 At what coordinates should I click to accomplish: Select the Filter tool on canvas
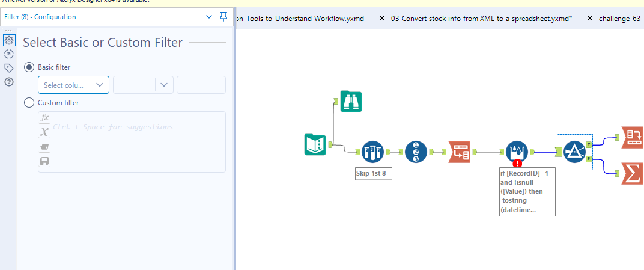click(x=574, y=152)
